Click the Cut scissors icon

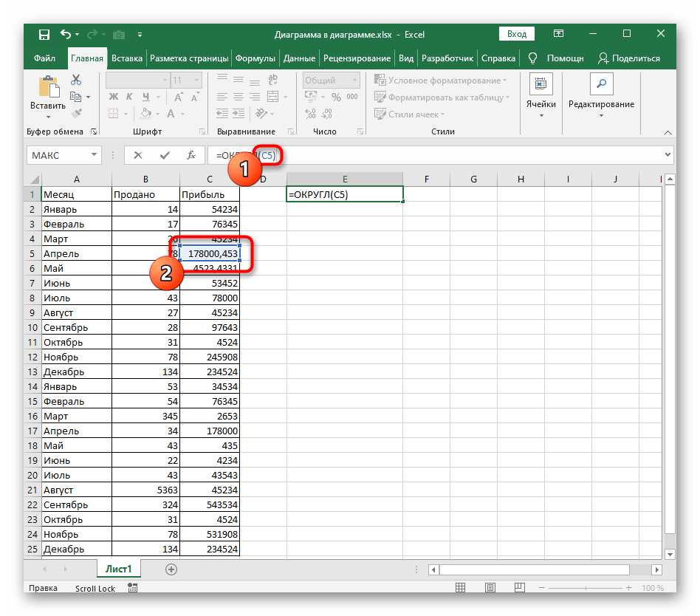75,80
